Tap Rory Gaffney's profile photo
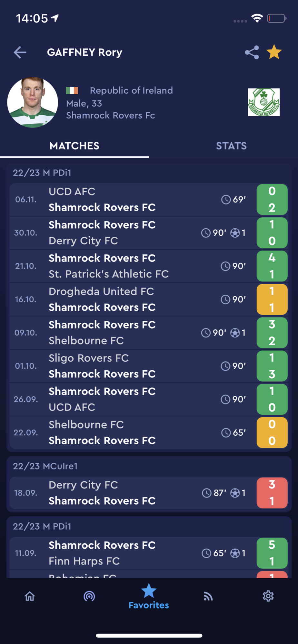The image size is (298, 644). 33,102
